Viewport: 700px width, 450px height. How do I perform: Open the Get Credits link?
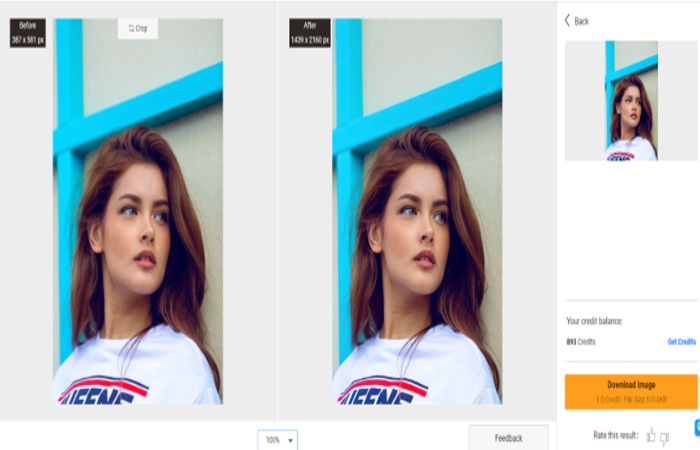click(681, 342)
